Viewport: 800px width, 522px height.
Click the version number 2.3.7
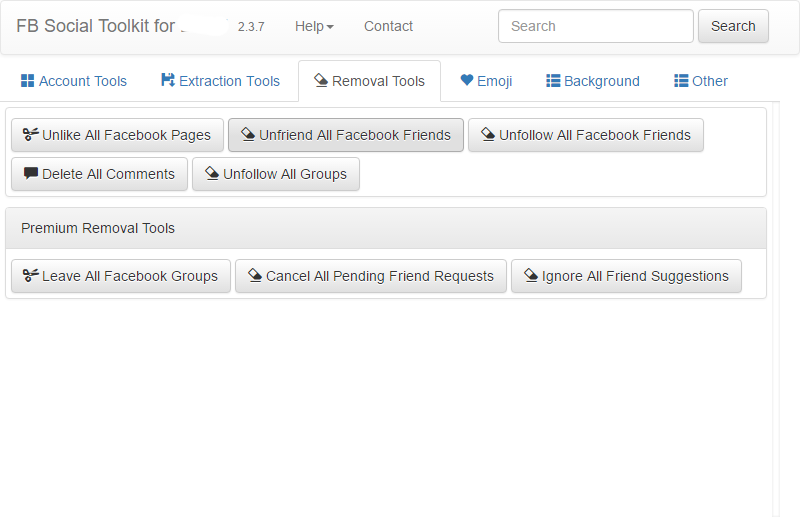(251, 27)
